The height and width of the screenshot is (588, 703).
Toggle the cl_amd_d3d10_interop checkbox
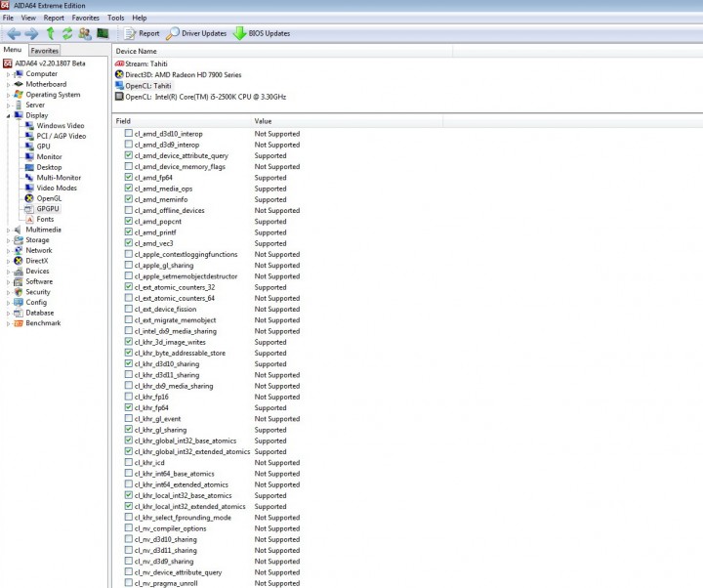[x=129, y=133]
